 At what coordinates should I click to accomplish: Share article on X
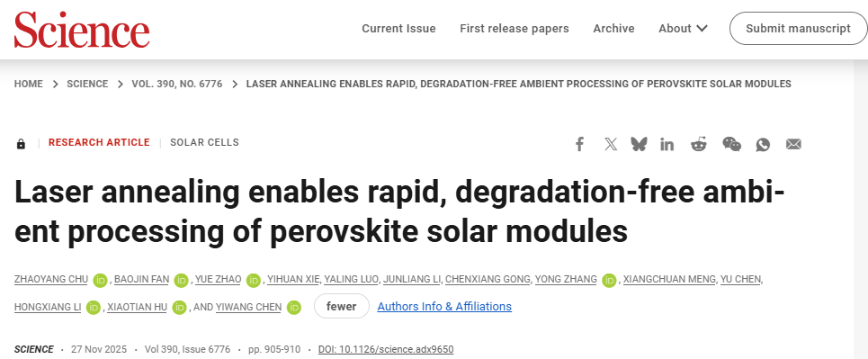(x=611, y=145)
